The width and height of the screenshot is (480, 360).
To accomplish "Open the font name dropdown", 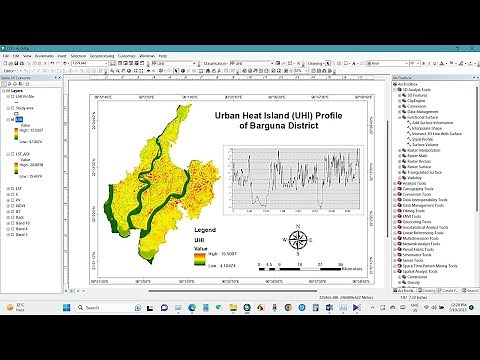I will click(x=407, y=63).
